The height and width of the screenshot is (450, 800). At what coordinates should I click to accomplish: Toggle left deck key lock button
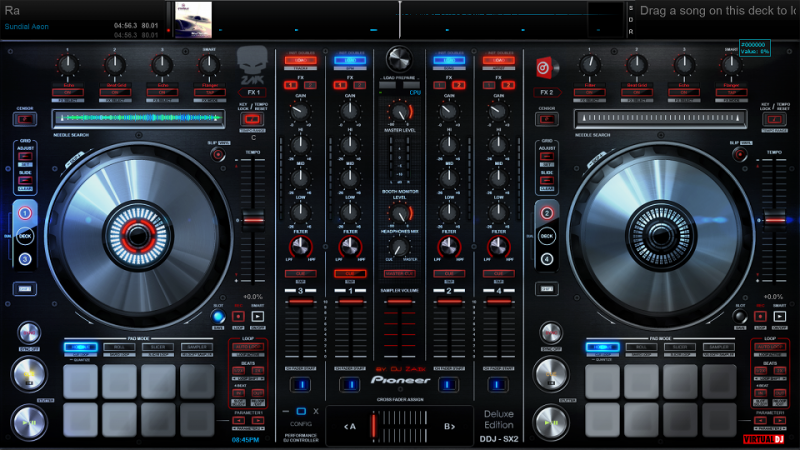[252, 119]
